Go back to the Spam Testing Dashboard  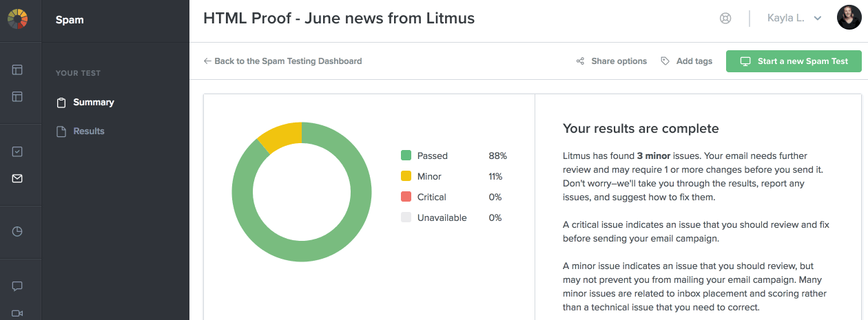[282, 61]
